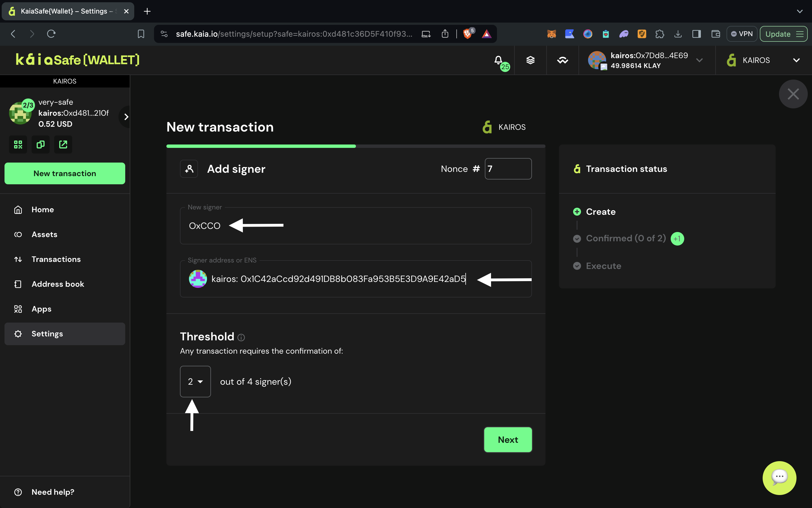The height and width of the screenshot is (508, 812).
Task: Go to Transactions in sidebar
Action: [56, 259]
